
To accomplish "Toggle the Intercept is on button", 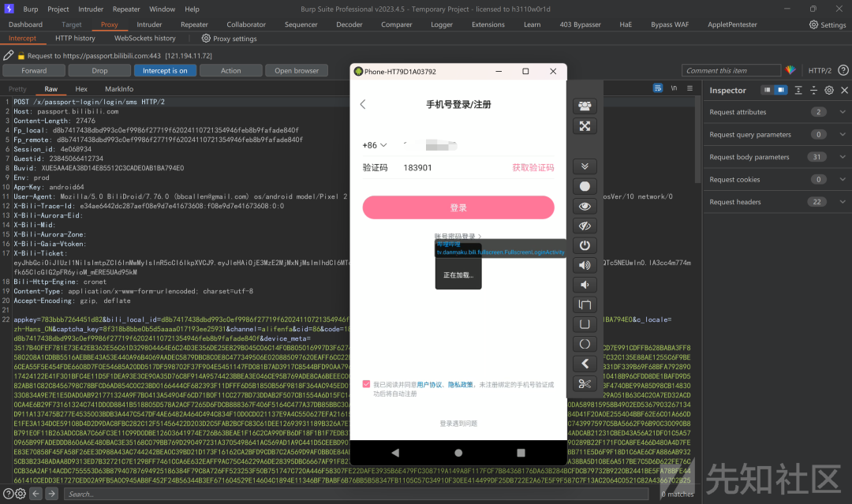I will tap(165, 71).
